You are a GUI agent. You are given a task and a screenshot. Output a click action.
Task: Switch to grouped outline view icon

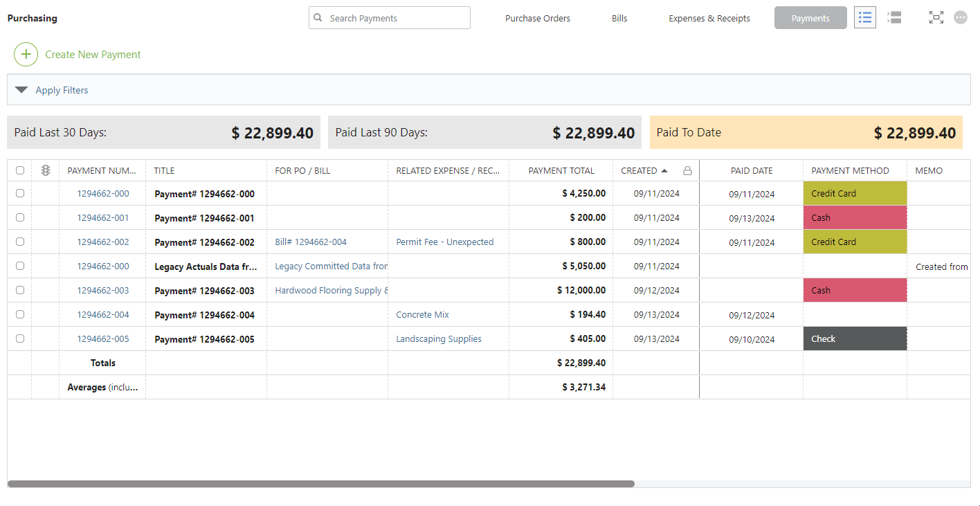pyautogui.click(x=894, y=17)
